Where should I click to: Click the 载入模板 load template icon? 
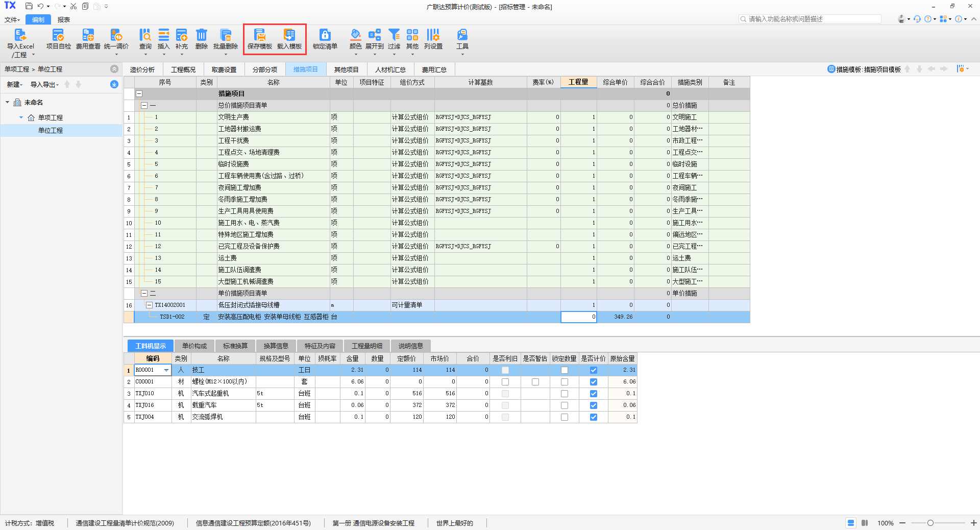289,36
